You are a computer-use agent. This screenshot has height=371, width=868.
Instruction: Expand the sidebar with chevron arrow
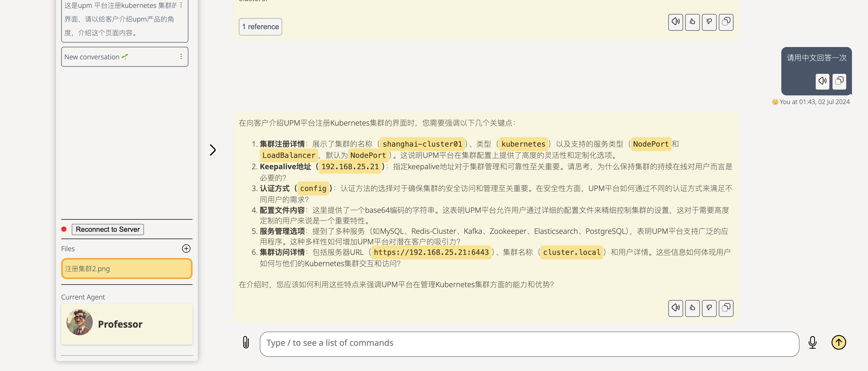coord(213,150)
